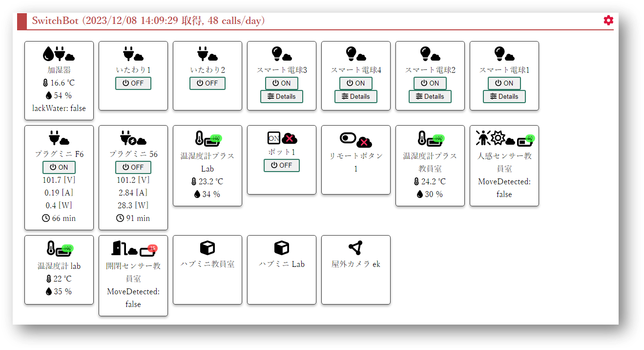Click the 22 ℃ reading on 温湿度計 lab
The height and width of the screenshot is (350, 644).
click(x=59, y=279)
